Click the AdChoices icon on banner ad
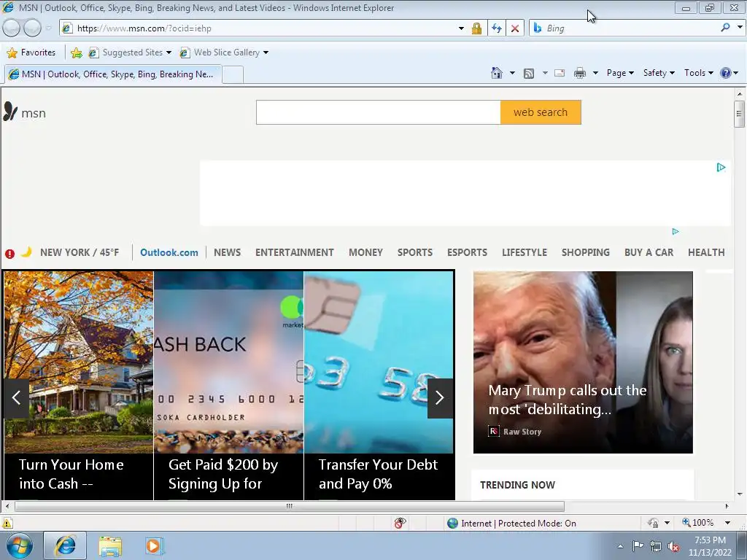 pos(721,167)
